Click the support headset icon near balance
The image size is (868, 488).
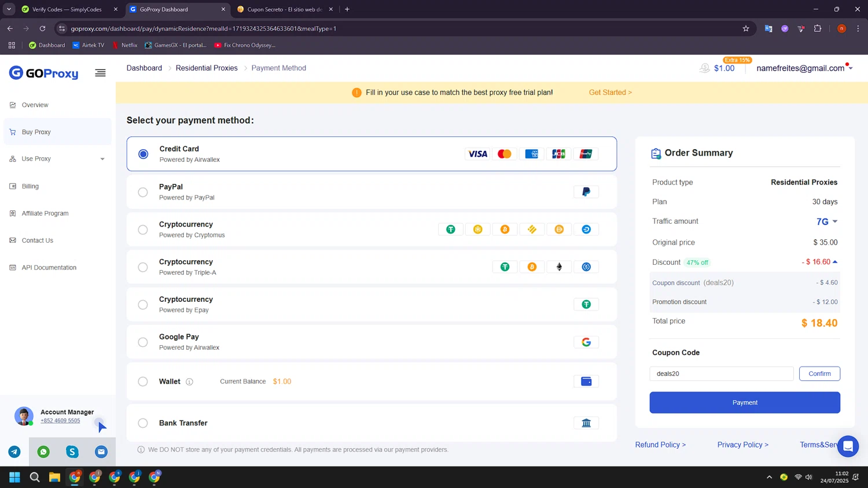tap(704, 68)
